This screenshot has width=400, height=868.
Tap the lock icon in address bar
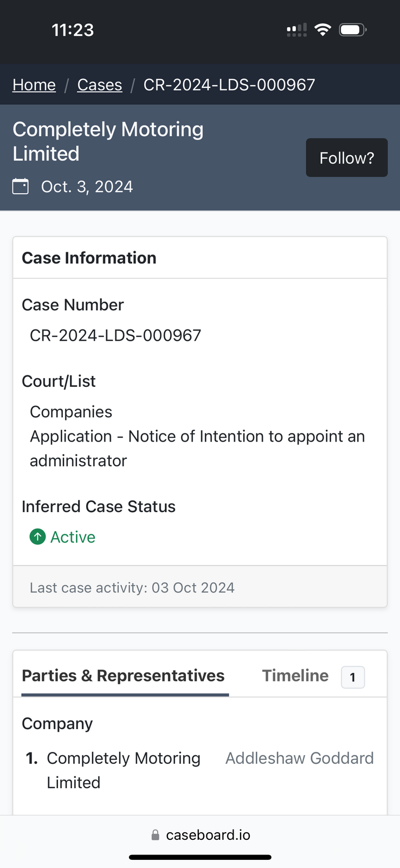coord(156,835)
